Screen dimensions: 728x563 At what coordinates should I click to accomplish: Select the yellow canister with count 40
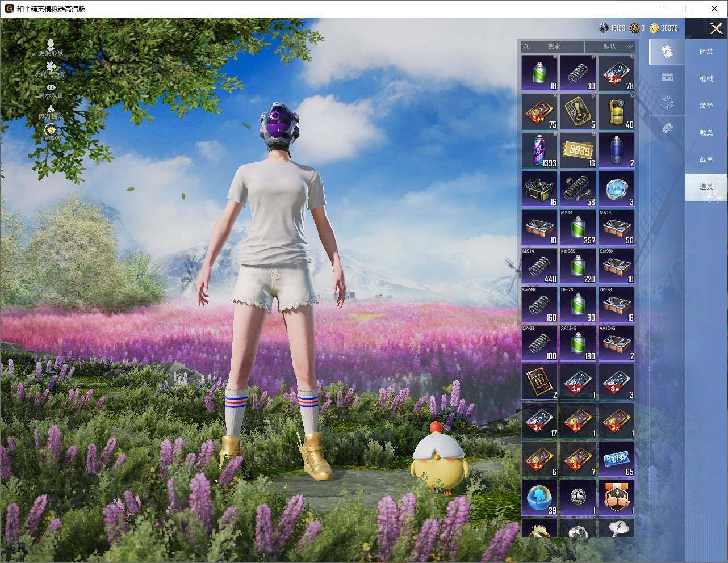[x=617, y=112]
